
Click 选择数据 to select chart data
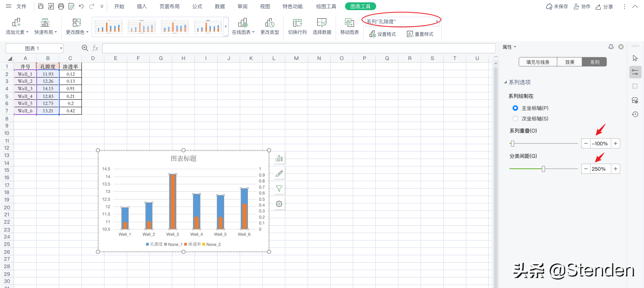[x=322, y=27]
